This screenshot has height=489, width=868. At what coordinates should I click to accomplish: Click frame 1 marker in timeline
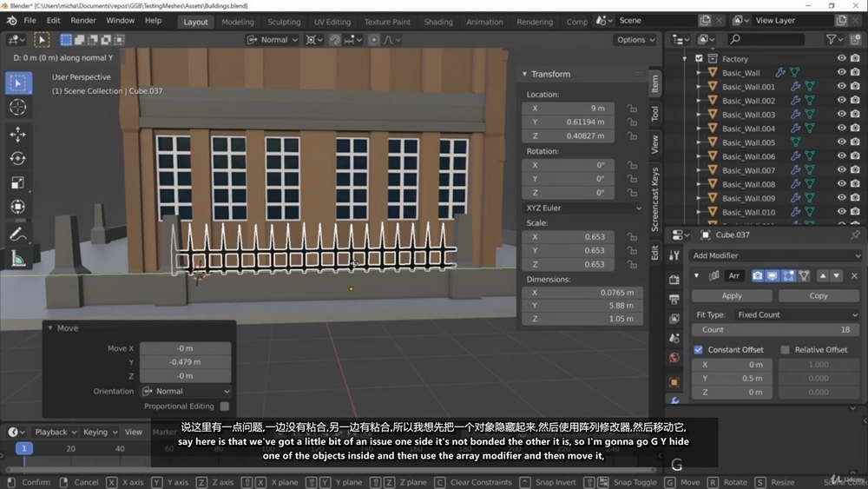tap(23, 448)
